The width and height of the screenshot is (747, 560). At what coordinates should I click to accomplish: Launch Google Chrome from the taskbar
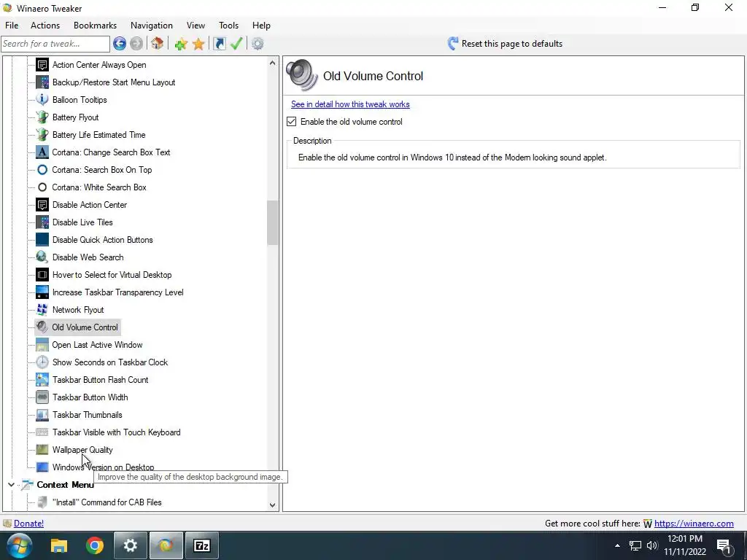coord(95,545)
